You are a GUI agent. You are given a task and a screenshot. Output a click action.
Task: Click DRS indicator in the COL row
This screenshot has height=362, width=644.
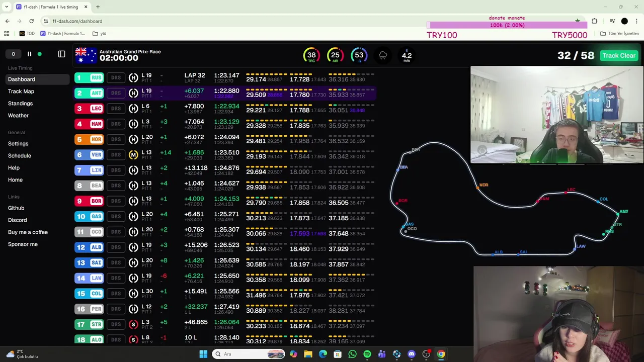point(116,293)
